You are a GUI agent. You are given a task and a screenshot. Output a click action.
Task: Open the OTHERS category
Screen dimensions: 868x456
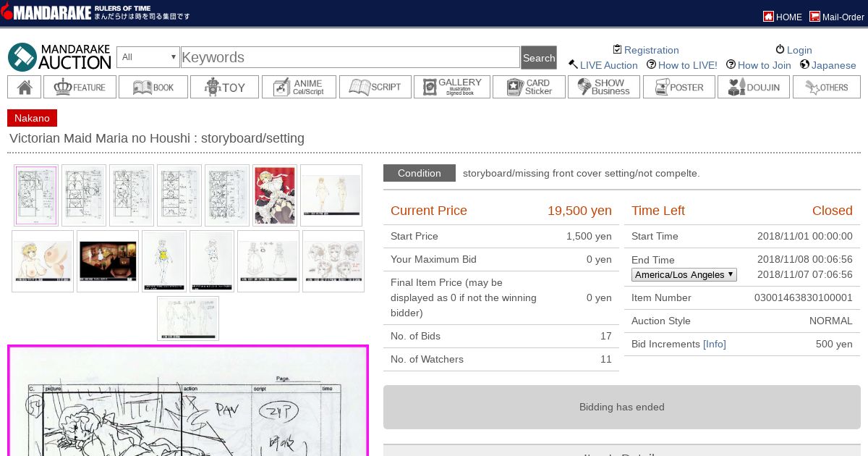(827, 87)
